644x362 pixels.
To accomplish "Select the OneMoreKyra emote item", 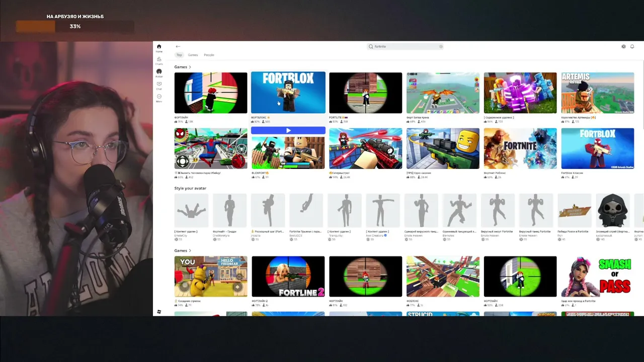I will tap(230, 211).
